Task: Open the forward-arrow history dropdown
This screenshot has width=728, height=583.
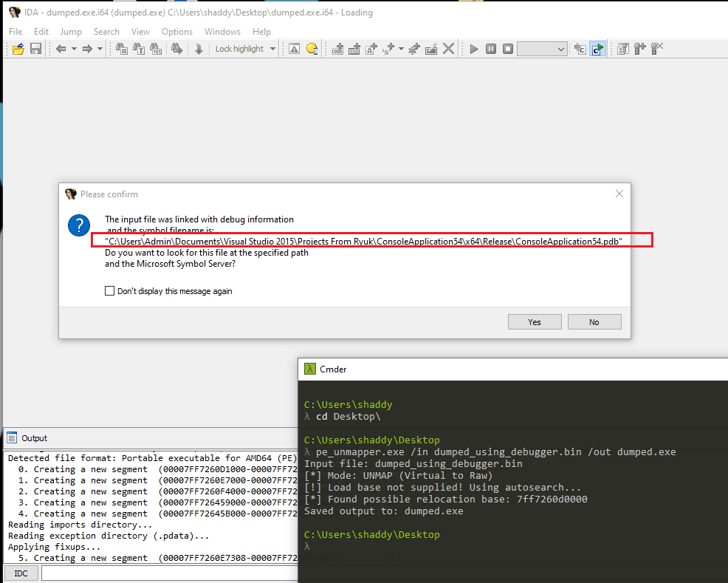Action: (x=100, y=49)
